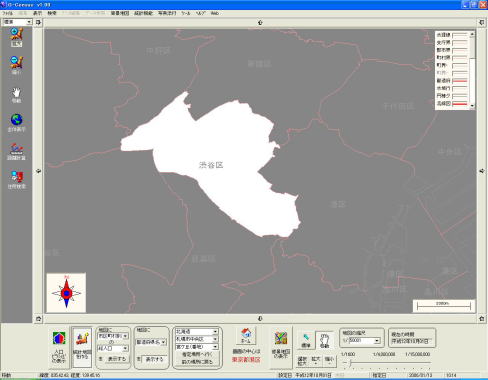Open the Web menu in menu bar

[215, 13]
